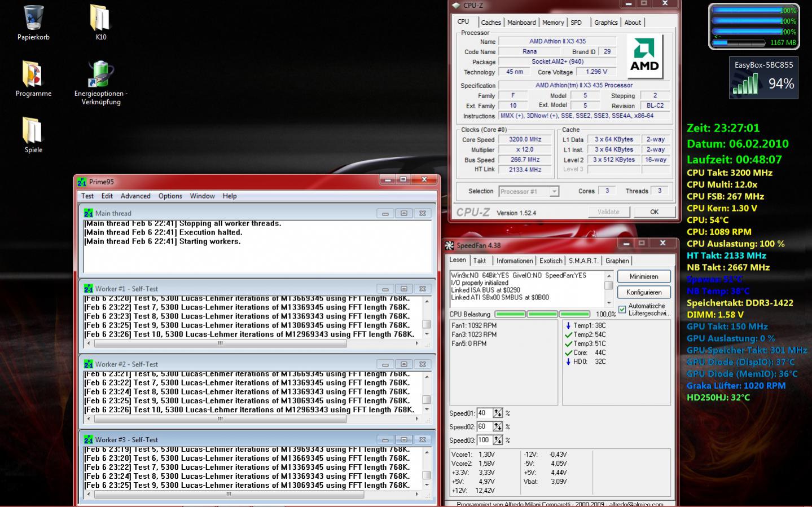Click the Minimieren button in SpeedFan
The width and height of the screenshot is (812, 507).
[x=644, y=276]
